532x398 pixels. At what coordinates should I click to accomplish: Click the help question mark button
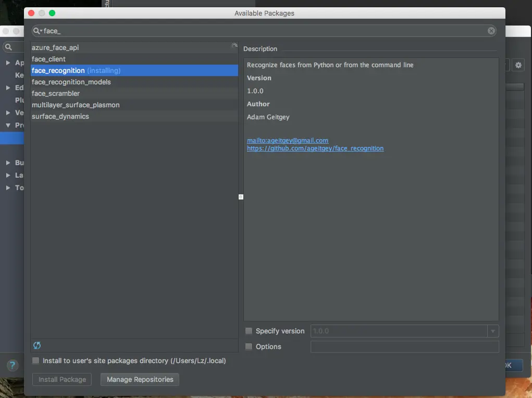[x=13, y=365]
